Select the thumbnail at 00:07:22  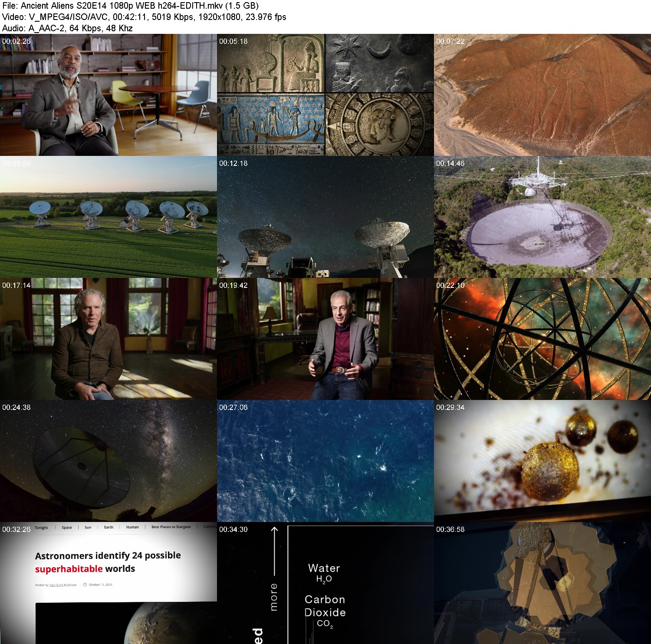coord(542,95)
